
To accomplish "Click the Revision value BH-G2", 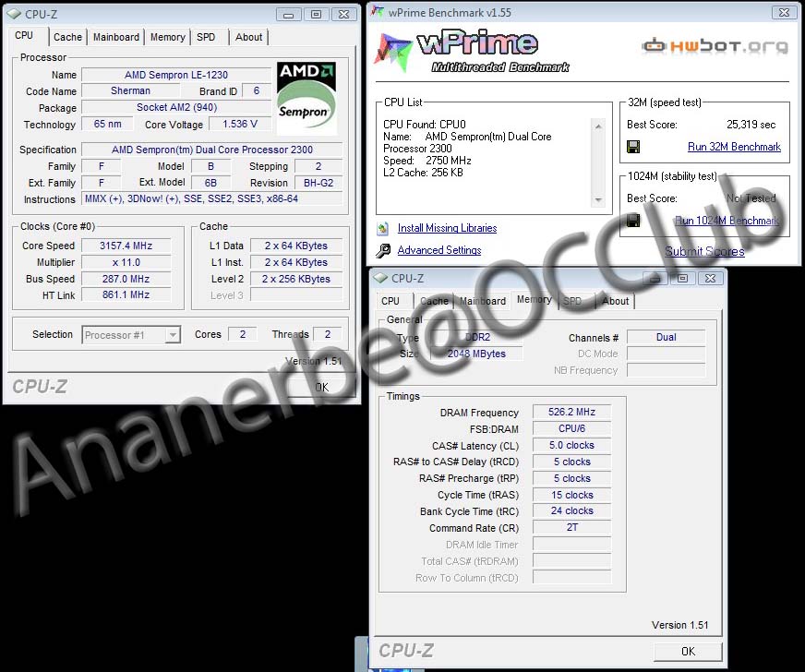I will [318, 183].
